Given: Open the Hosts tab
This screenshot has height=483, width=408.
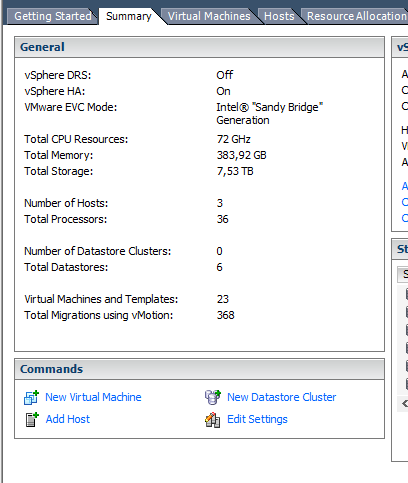Looking at the screenshot, I should (x=279, y=16).
